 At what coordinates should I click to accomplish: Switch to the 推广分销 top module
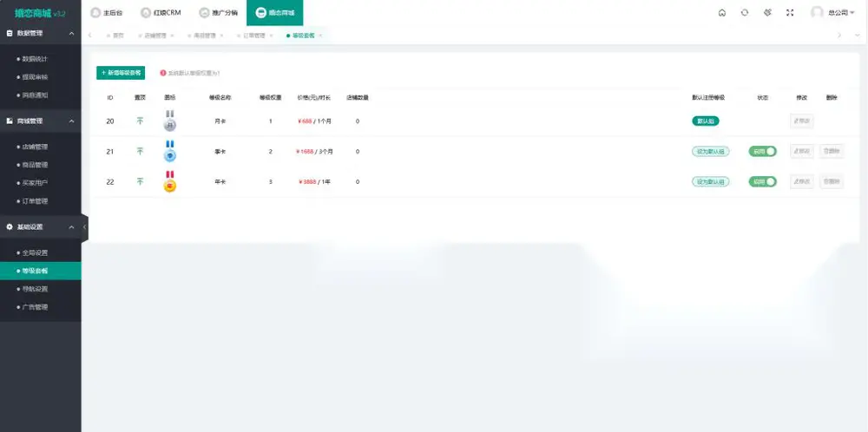point(218,13)
